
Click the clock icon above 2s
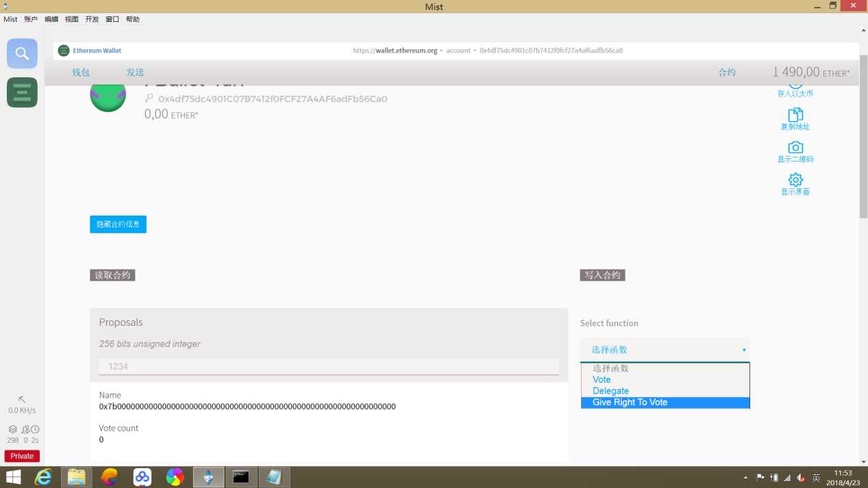[35, 429]
